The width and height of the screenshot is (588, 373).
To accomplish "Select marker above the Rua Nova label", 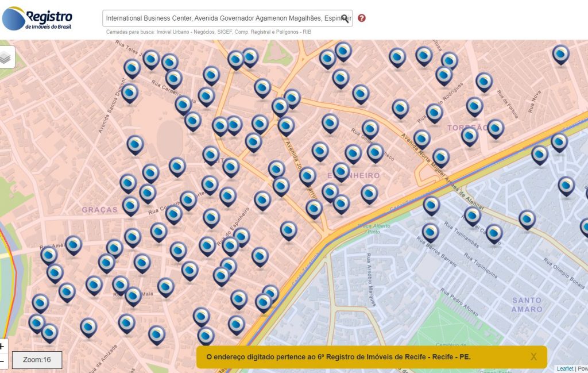I will pos(560,54).
